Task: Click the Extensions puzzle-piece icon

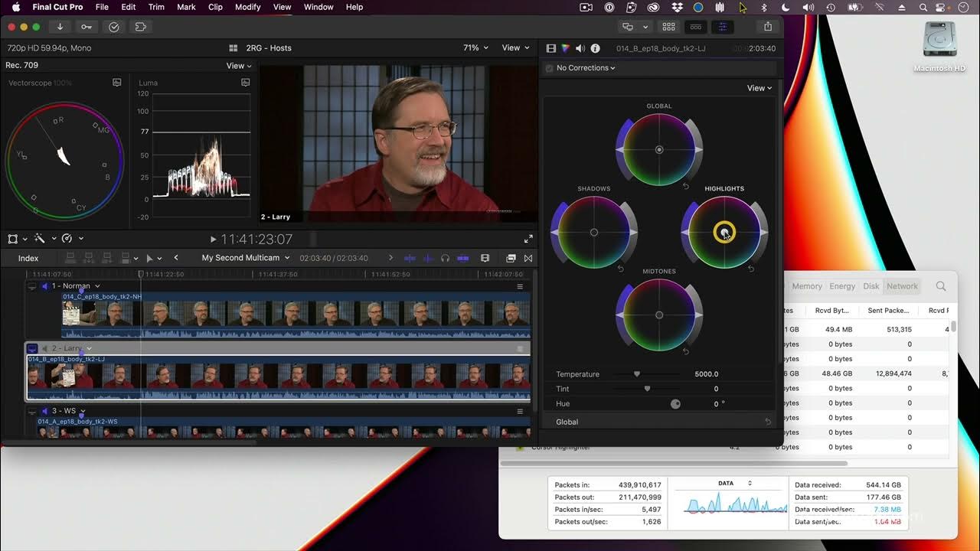Action: pos(141,27)
